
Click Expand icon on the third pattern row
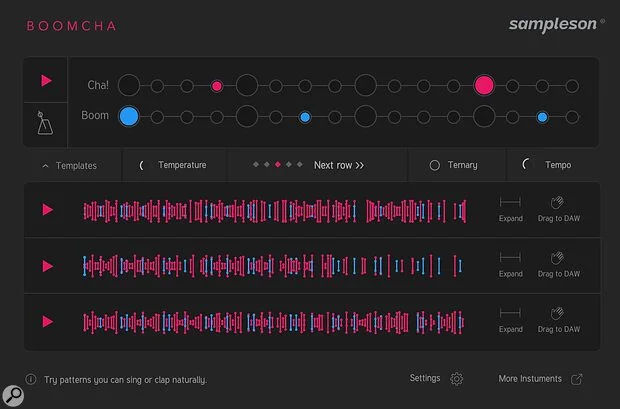click(510, 313)
